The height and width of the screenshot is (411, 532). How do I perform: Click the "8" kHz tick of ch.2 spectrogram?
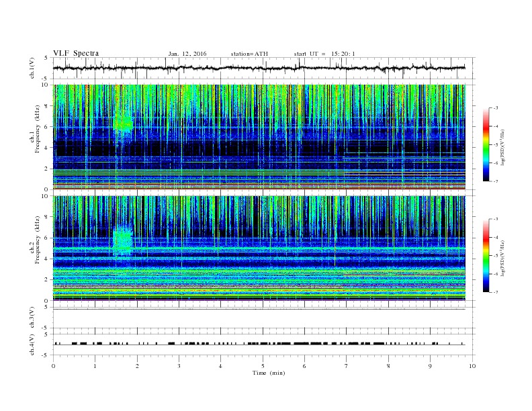(x=46, y=217)
